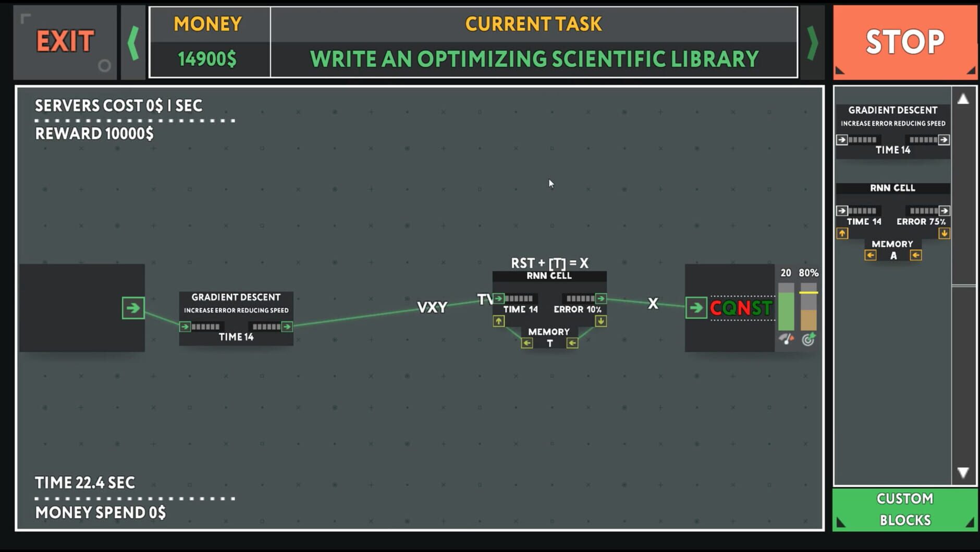Viewport: 980px width, 552px height.
Task: Click the green time progress bar labeled 20
Action: pyautogui.click(x=786, y=307)
